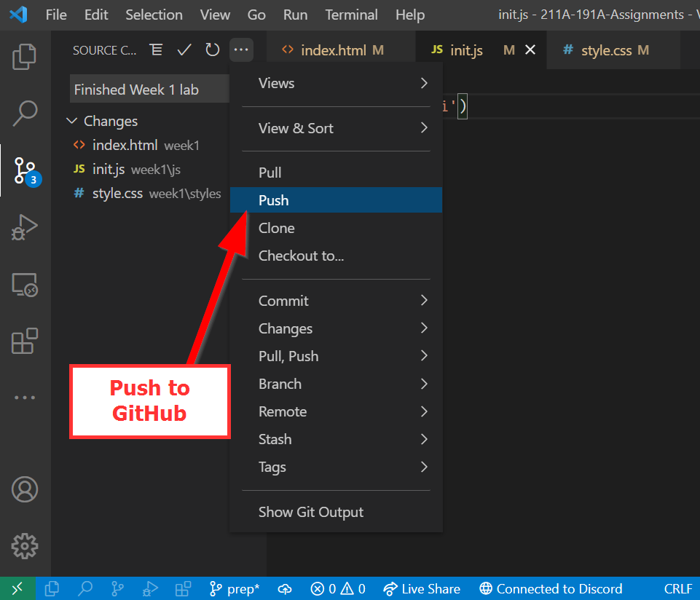Refresh source control with the refresh icon

pos(212,50)
